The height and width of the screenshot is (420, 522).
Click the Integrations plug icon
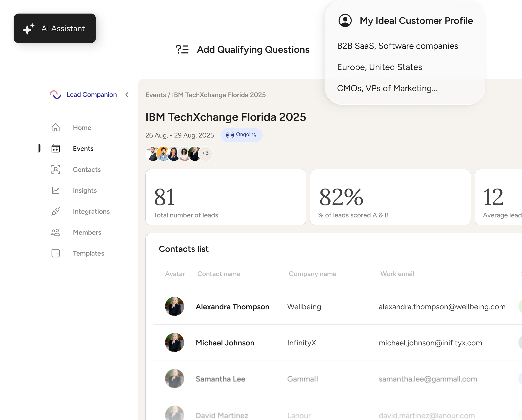55,211
